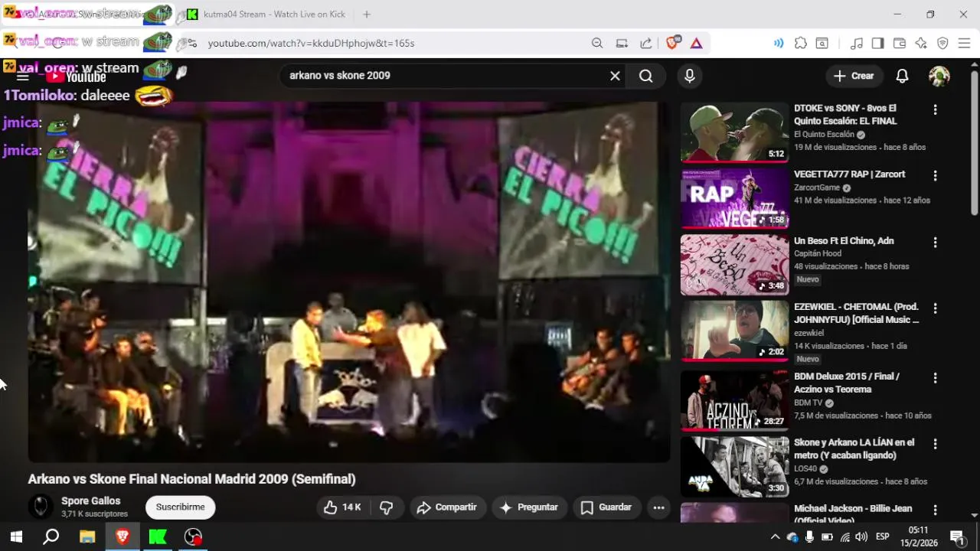Viewport: 980px width, 551px height.
Task: Open the account avatar menu
Action: (x=939, y=76)
